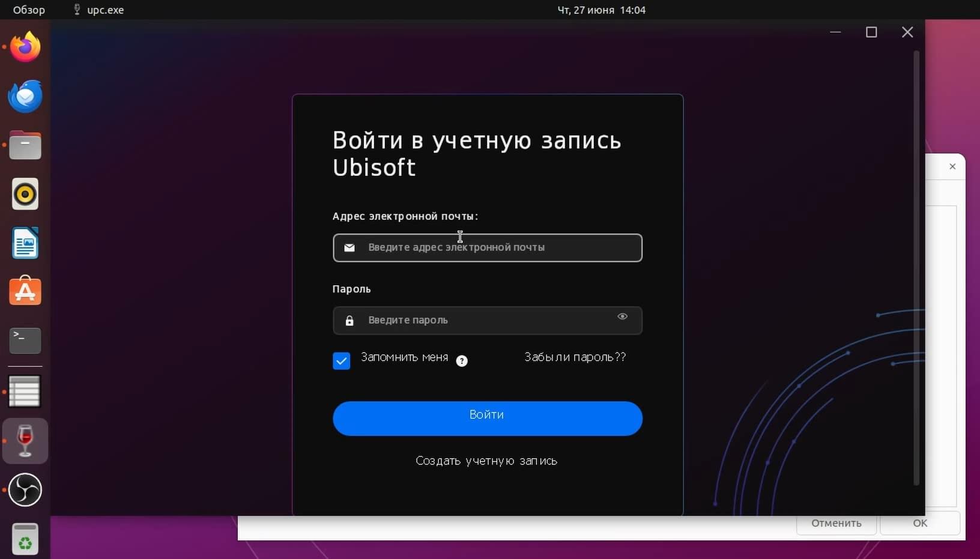Image resolution: width=980 pixels, height=559 pixels.
Task: Open Terminal from the dock
Action: [x=25, y=340]
